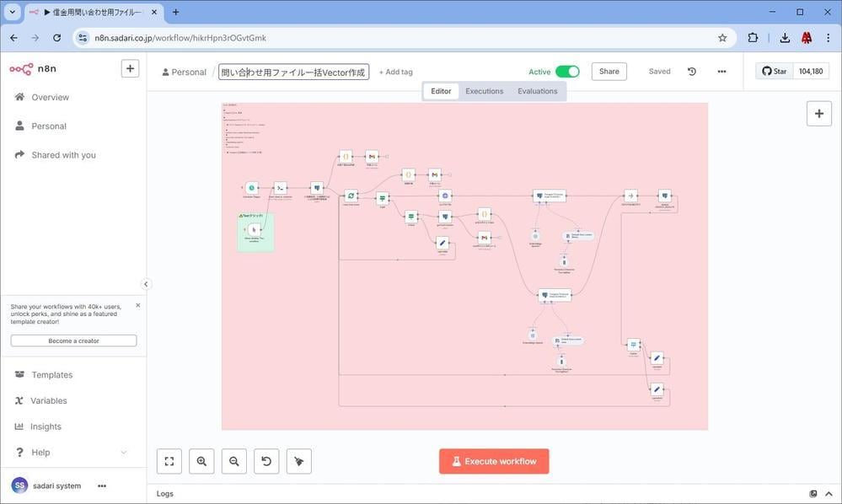Click the zoom out canvas button
Viewport: 842px width, 504px height.
coord(234,461)
